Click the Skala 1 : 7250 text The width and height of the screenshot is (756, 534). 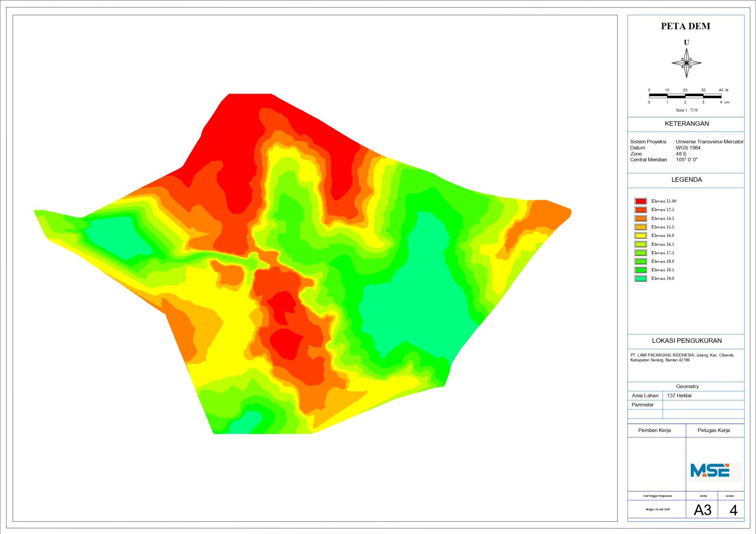[687, 110]
